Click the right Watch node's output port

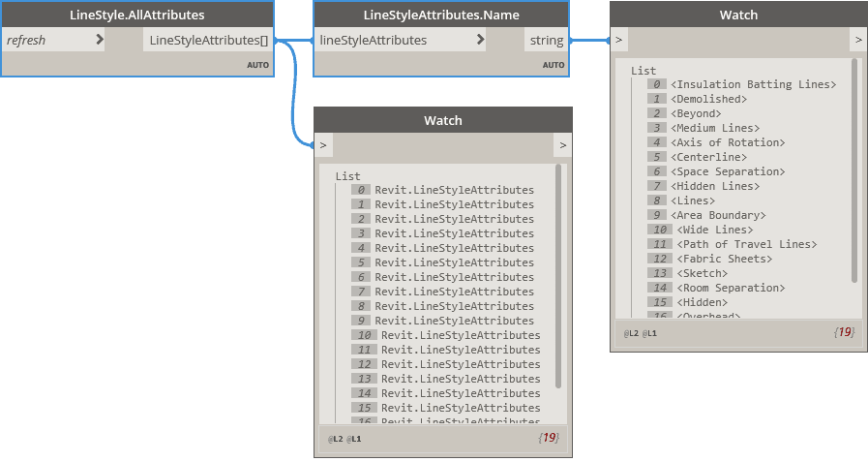tap(858, 40)
